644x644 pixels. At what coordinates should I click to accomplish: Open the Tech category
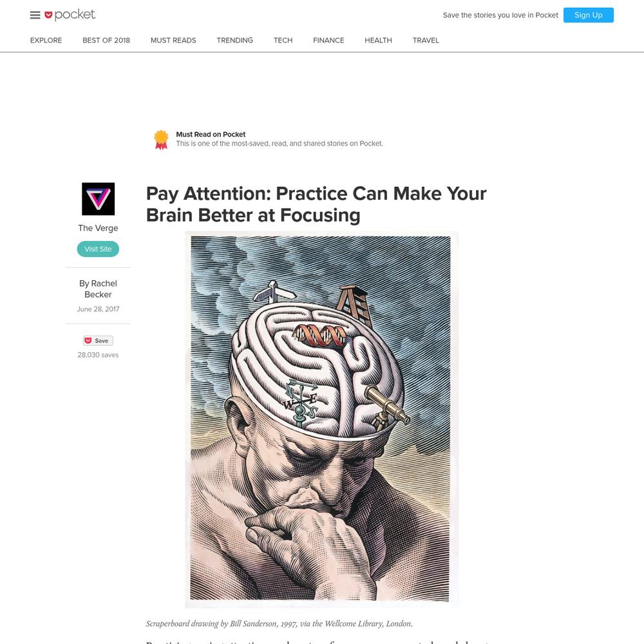(283, 40)
